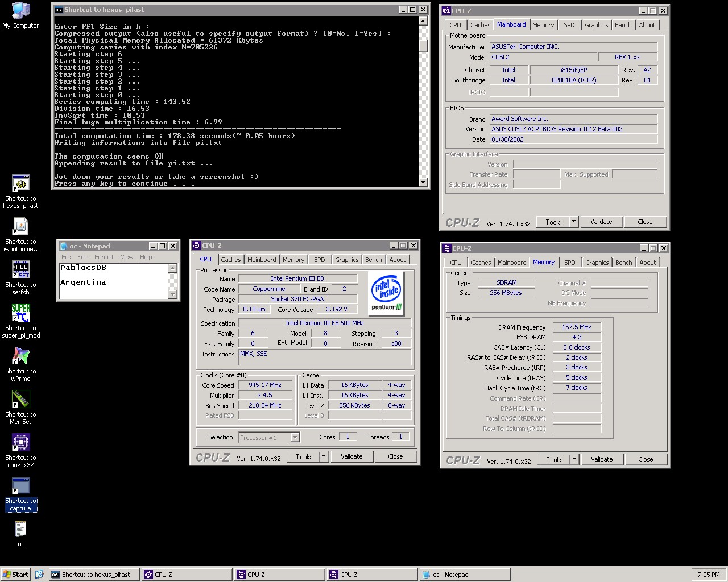Click the console scrollbar down arrow

point(423,182)
